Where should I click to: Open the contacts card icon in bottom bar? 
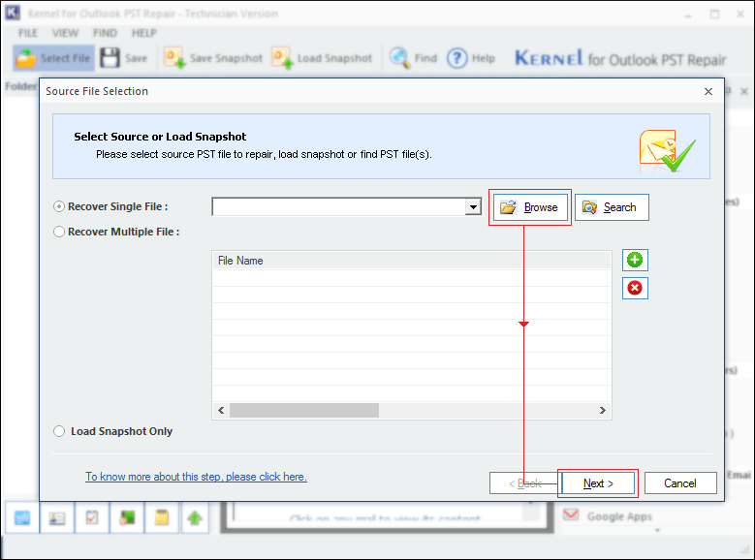coord(57,518)
